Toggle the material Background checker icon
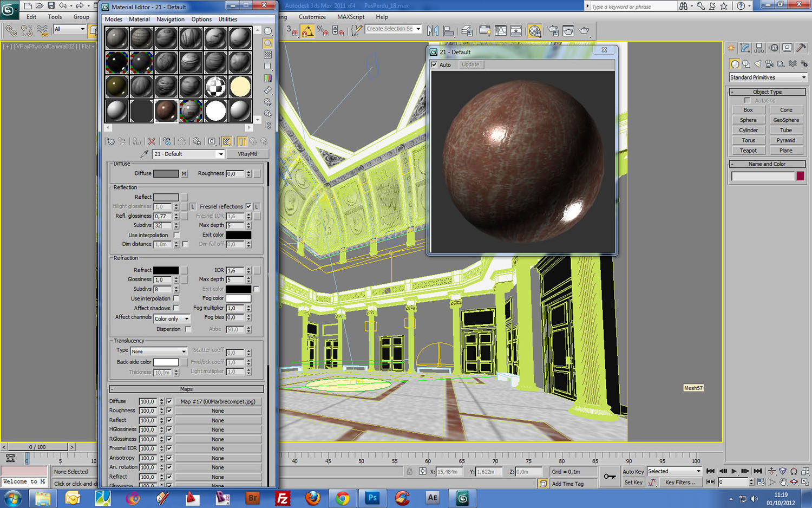The width and height of the screenshot is (812, 508). (x=267, y=55)
